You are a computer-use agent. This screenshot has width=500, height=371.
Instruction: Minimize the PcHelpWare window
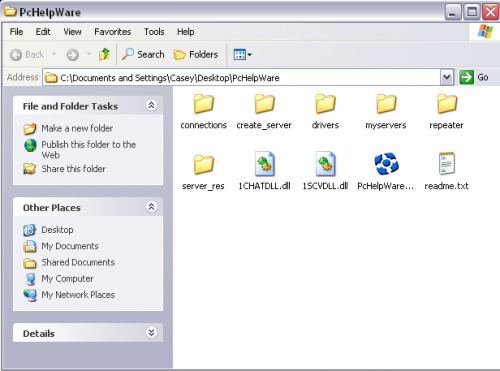click(x=453, y=12)
